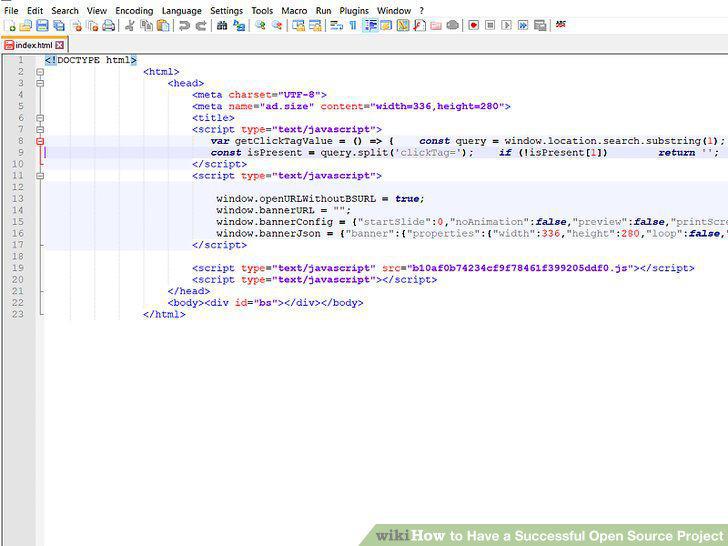
Task: Open the View menu
Action: pos(97,10)
